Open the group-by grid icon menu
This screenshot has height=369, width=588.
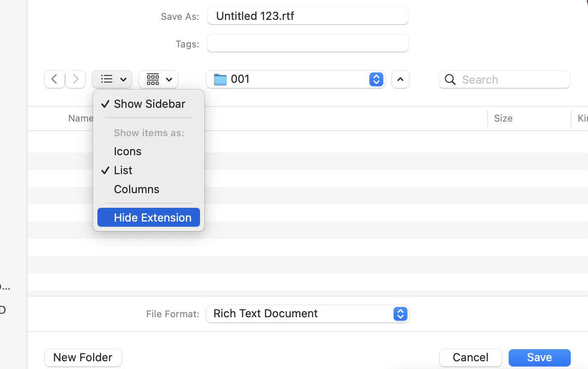(x=158, y=79)
